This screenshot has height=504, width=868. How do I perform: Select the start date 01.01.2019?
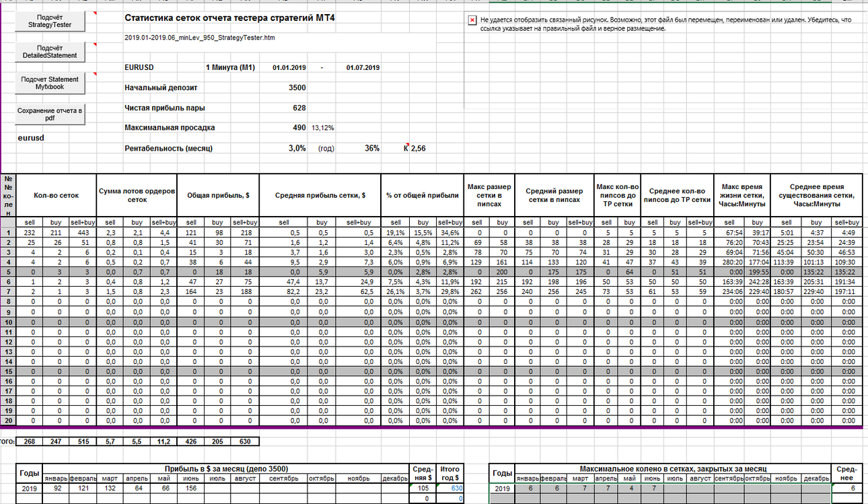click(x=289, y=68)
